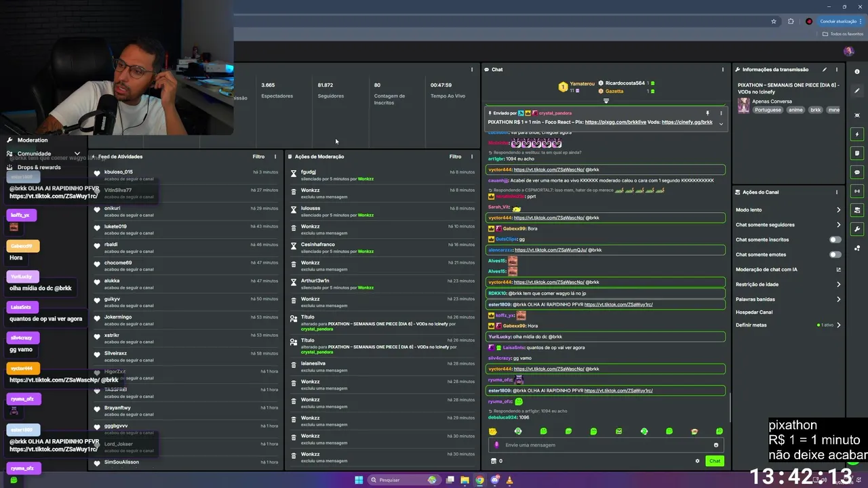
Task: Click the green Chat send button
Action: (x=715, y=461)
